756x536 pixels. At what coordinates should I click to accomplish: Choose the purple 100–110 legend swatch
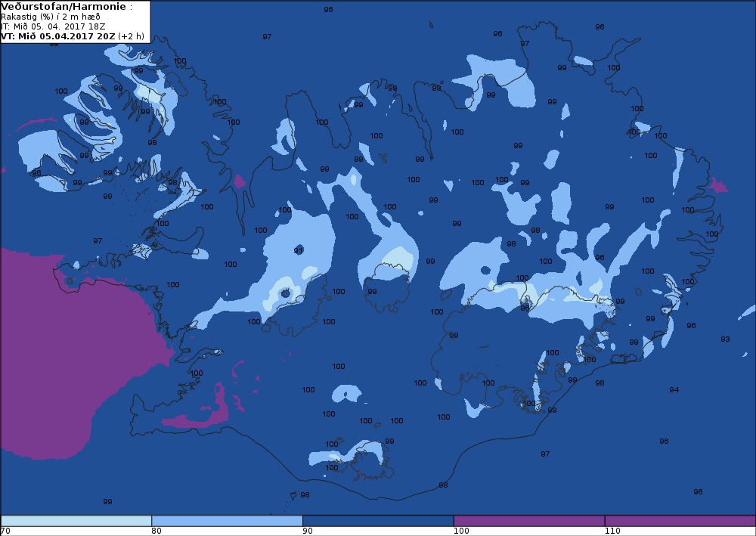pos(529,521)
